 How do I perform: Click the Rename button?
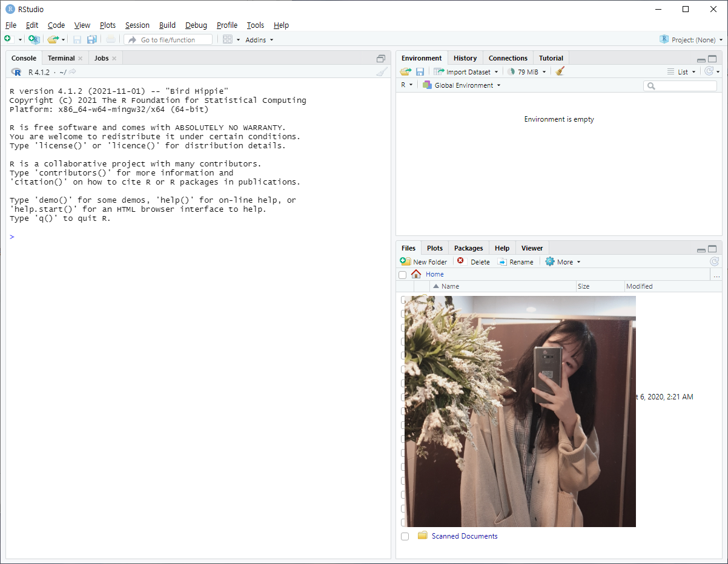(x=515, y=262)
